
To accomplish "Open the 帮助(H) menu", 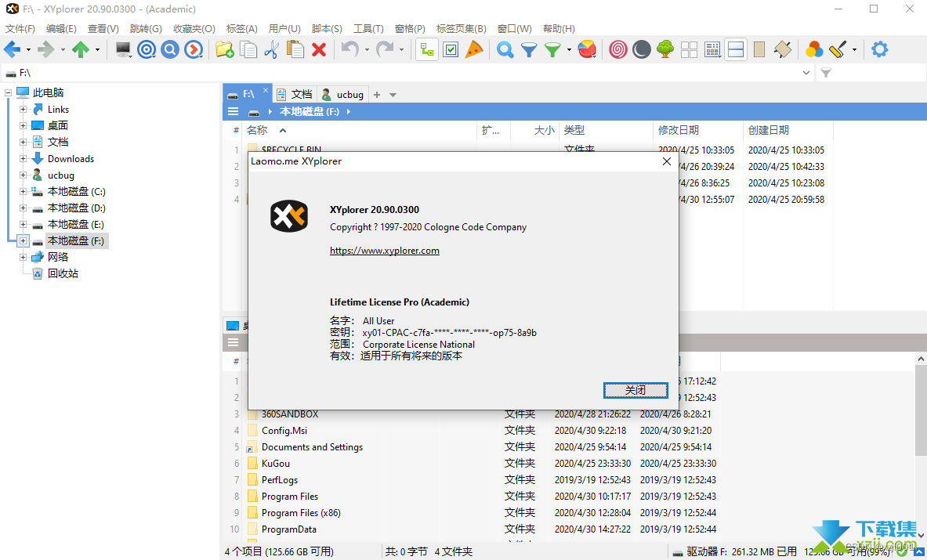I will pos(559,28).
